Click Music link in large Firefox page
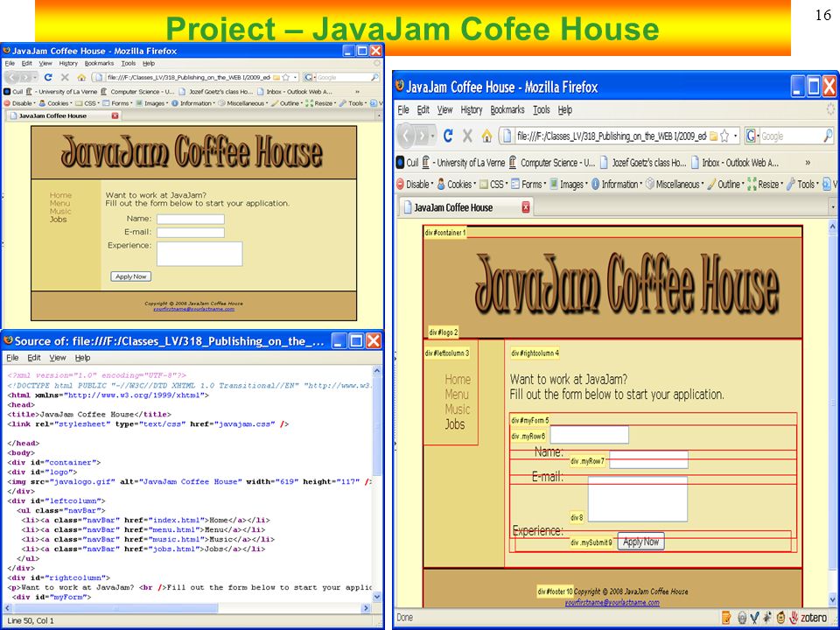The height and width of the screenshot is (630, 840). click(x=458, y=409)
